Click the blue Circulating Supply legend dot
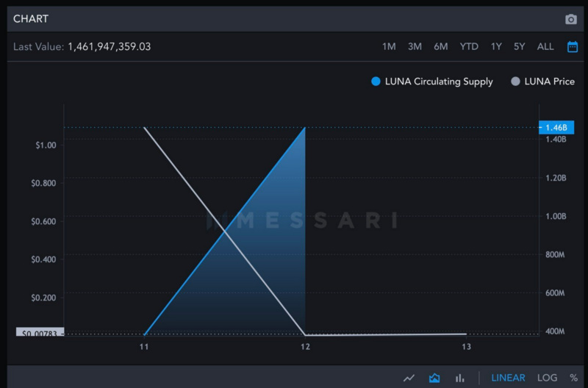The image size is (588, 388). (376, 82)
